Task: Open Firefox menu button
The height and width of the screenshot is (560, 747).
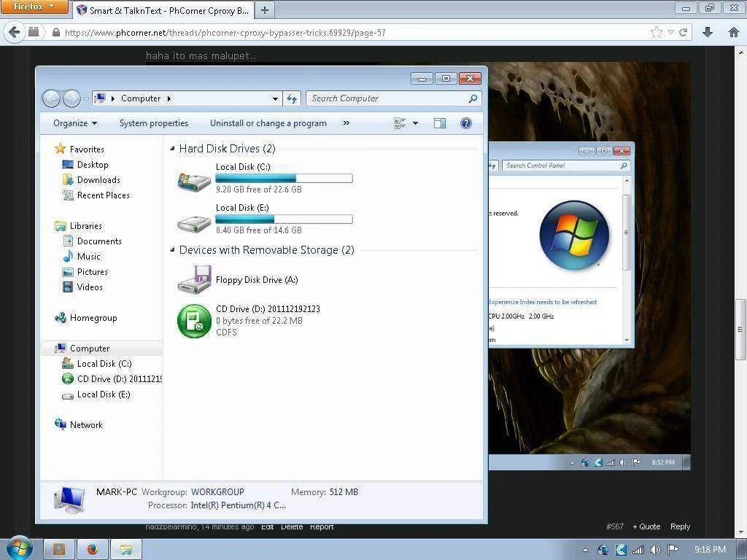Action: click(34, 7)
